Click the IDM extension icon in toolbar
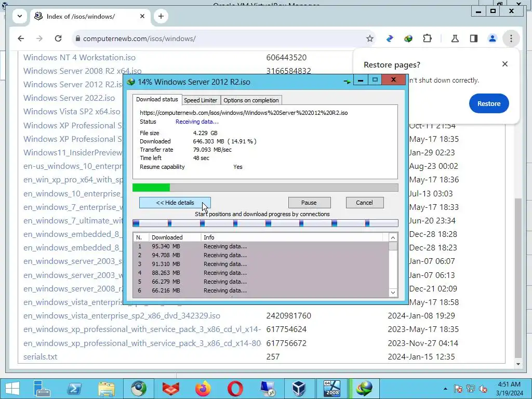 point(408,38)
